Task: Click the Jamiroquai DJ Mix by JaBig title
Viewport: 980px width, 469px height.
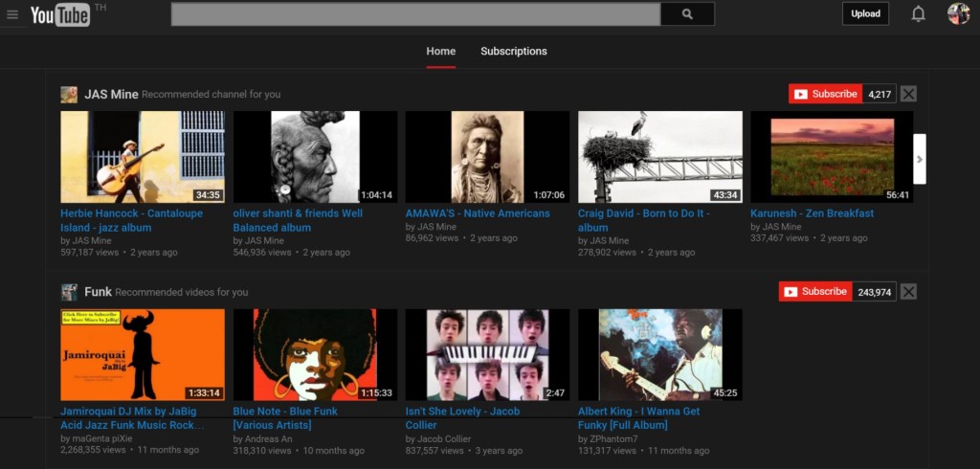Action: pos(132,417)
